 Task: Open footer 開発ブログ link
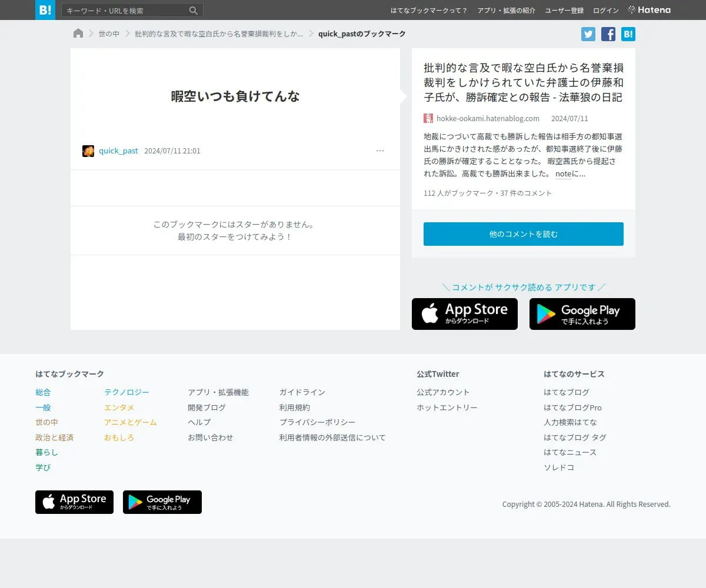207,407
